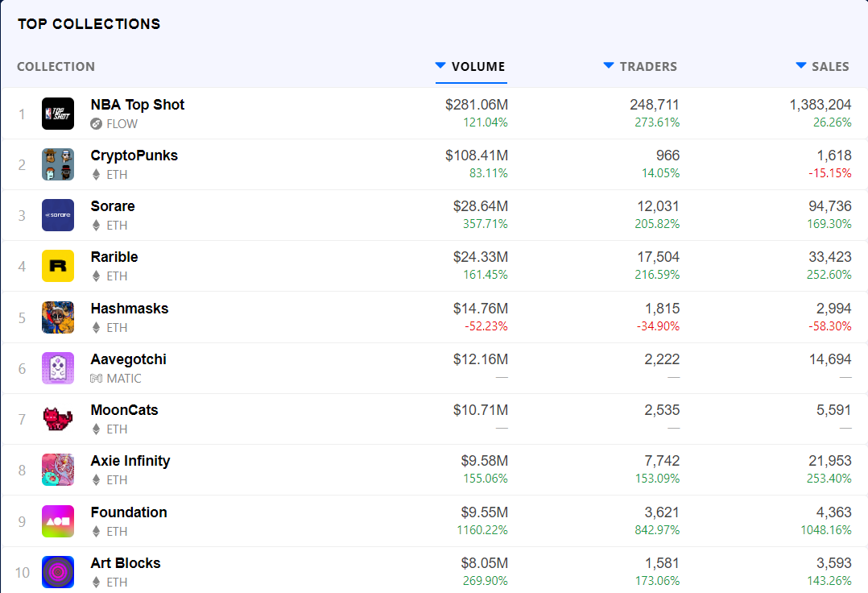Click the Art Blocks concentric circle icon

click(x=58, y=572)
